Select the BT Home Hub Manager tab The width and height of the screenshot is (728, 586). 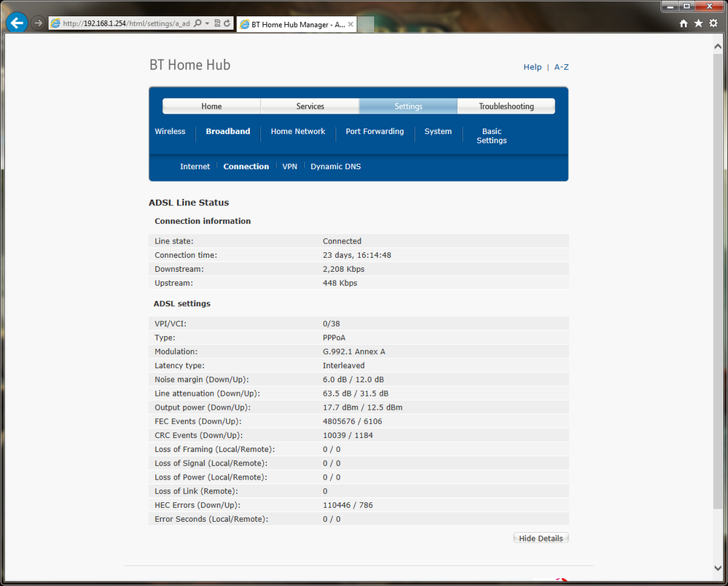pyautogui.click(x=296, y=24)
